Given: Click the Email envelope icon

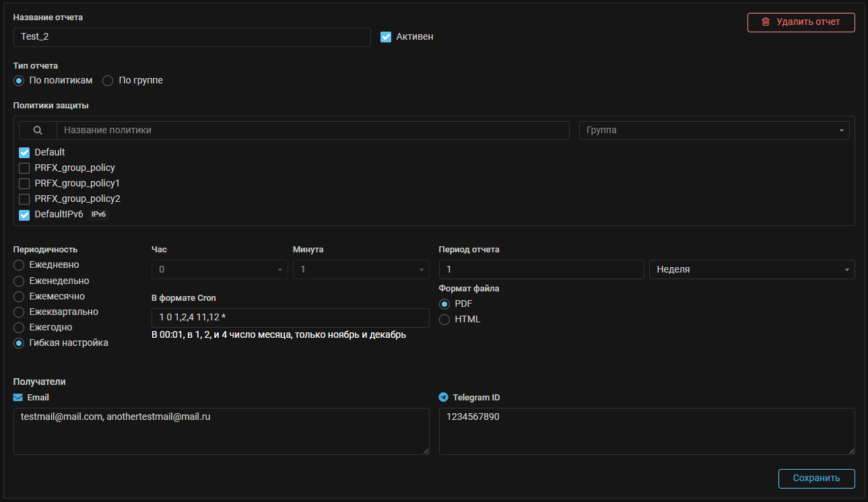Looking at the screenshot, I should pos(18,398).
